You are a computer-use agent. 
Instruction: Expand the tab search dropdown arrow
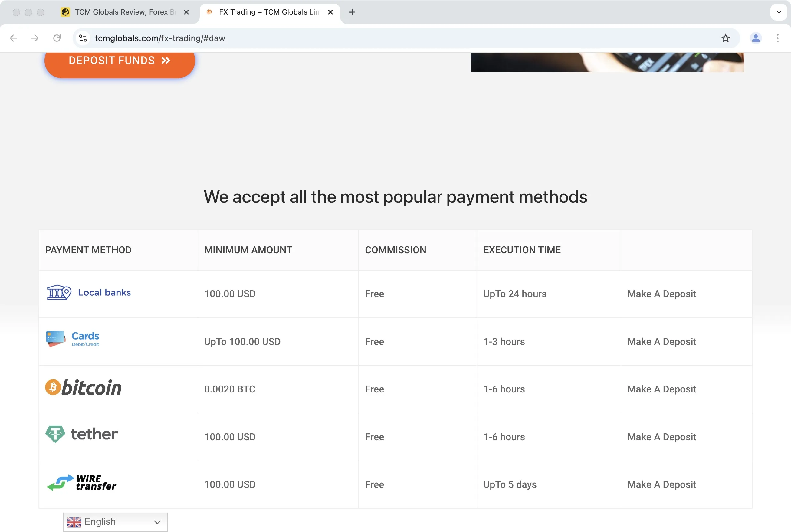coord(779,12)
